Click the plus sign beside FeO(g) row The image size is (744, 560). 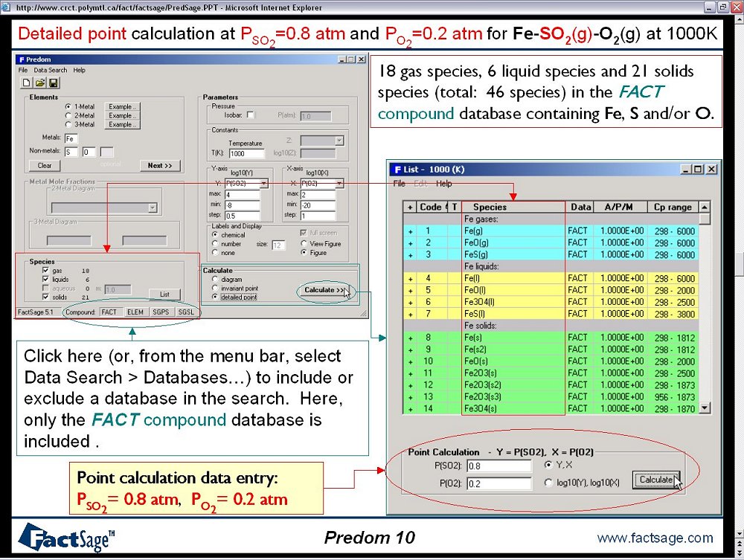pyautogui.click(x=410, y=243)
